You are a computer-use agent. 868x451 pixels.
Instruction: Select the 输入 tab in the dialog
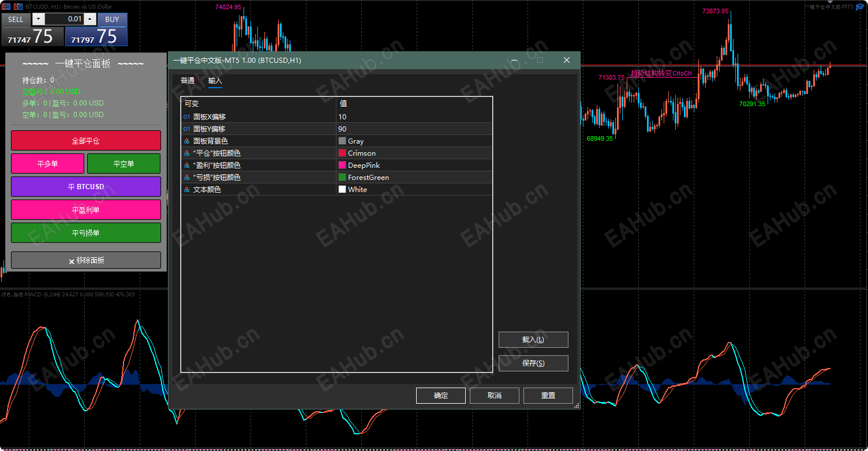tap(215, 81)
